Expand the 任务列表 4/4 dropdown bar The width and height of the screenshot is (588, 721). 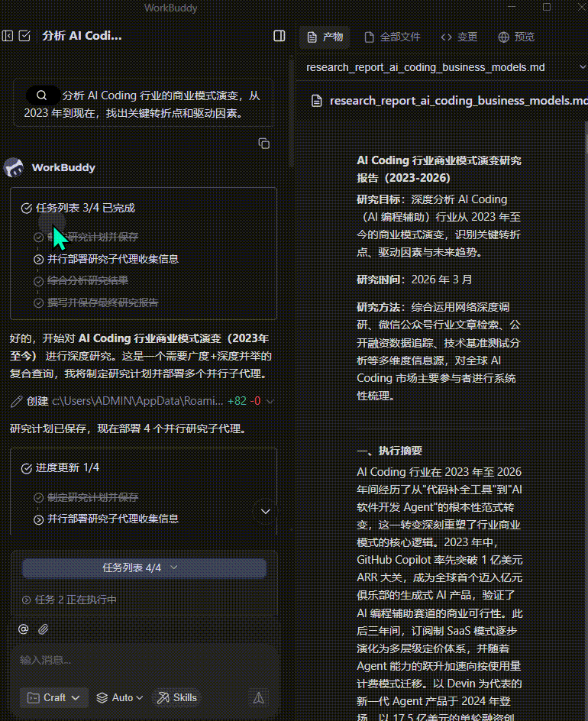pyautogui.click(x=144, y=568)
